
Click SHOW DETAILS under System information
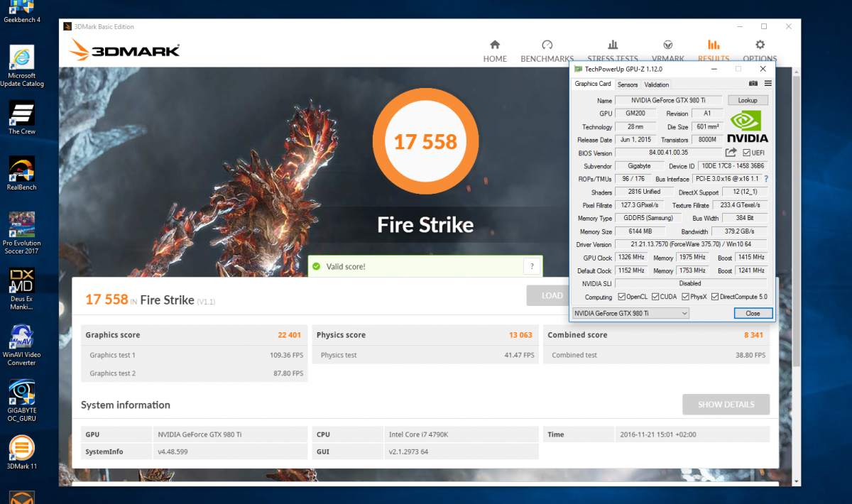(726, 405)
